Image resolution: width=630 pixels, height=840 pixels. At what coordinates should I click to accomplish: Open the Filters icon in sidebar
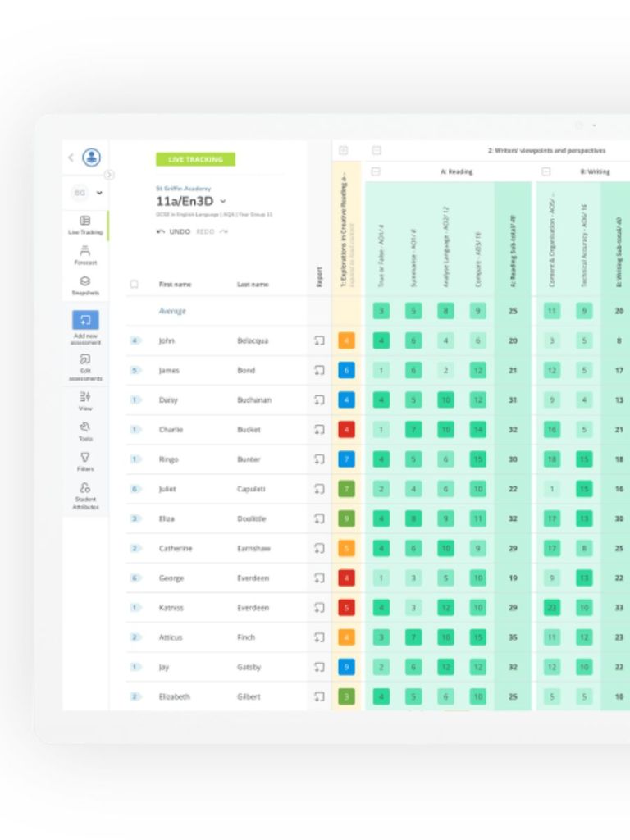85,460
